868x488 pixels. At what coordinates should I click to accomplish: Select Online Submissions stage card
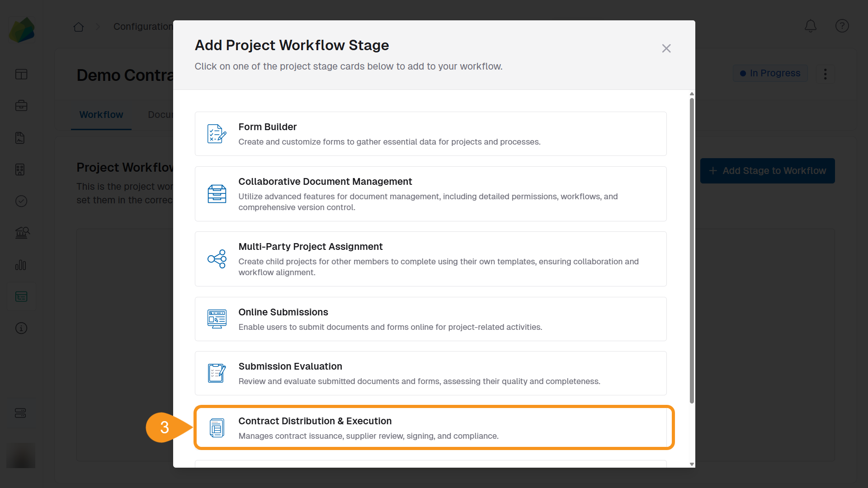pyautogui.click(x=430, y=319)
